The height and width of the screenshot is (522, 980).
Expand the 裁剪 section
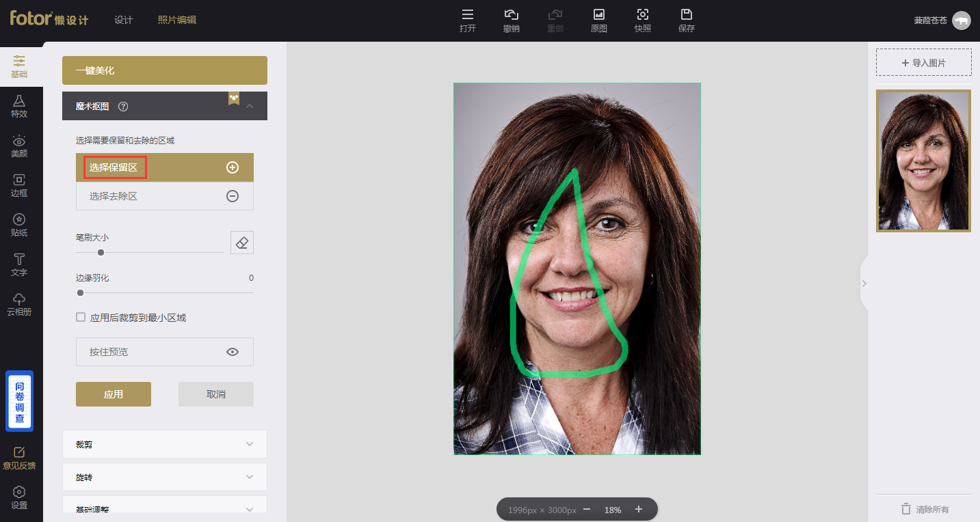(x=165, y=444)
